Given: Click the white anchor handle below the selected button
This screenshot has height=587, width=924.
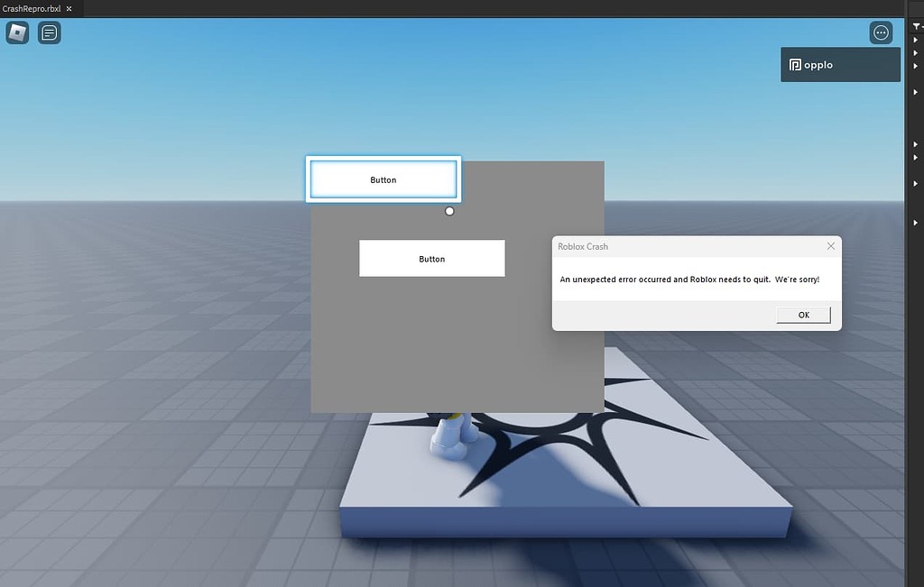Looking at the screenshot, I should tap(448, 210).
